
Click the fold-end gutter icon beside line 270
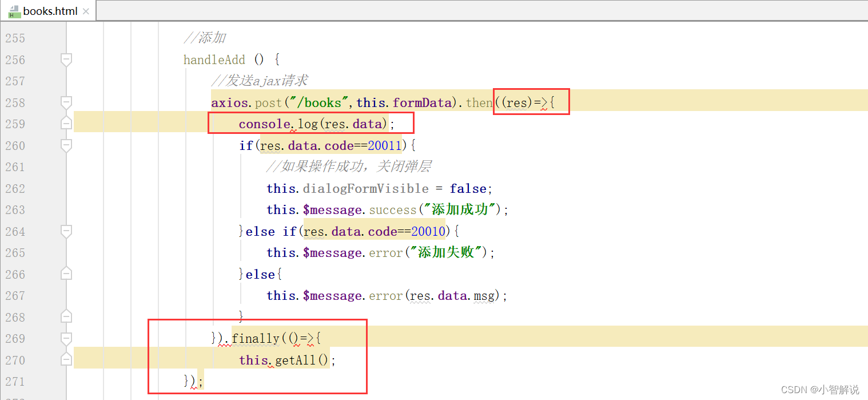coord(66,359)
